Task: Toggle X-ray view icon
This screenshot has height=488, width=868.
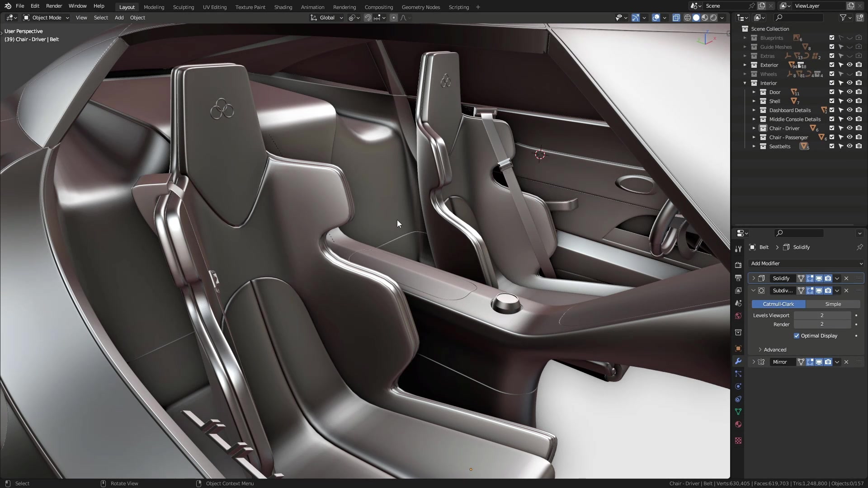Action: click(x=676, y=18)
